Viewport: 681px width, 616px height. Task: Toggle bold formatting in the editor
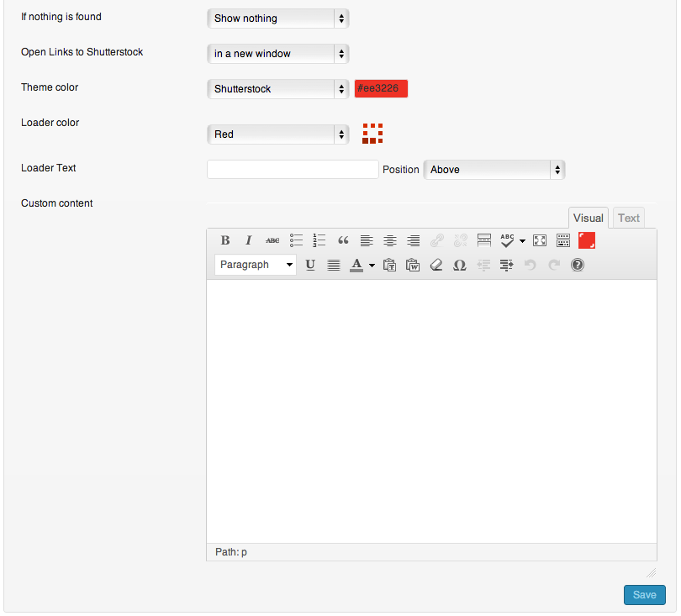point(225,240)
